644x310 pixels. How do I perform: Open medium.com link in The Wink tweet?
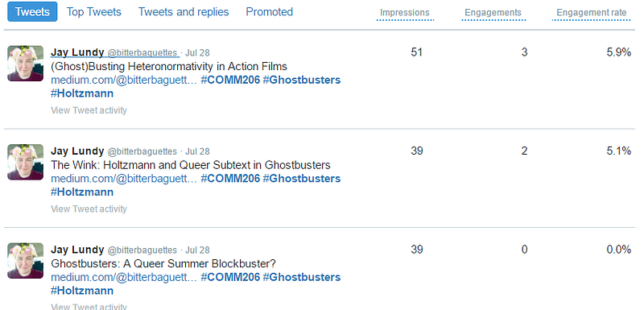(124, 179)
